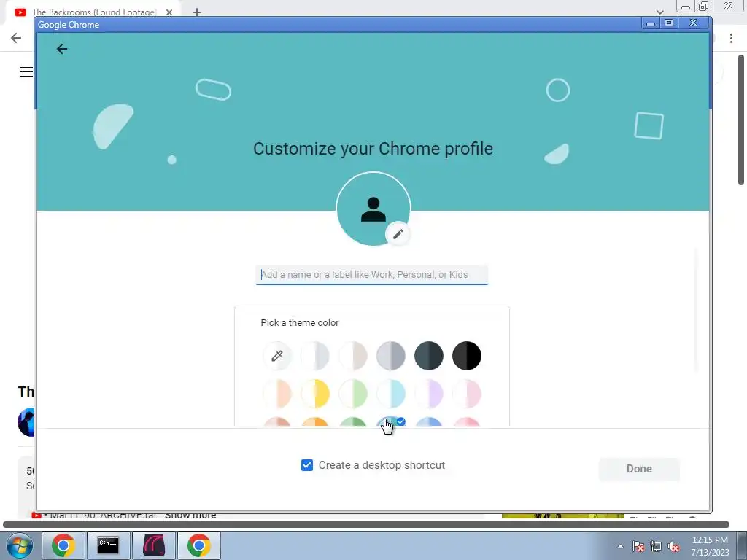
Task: Choose the black theme color
Action: tap(467, 356)
